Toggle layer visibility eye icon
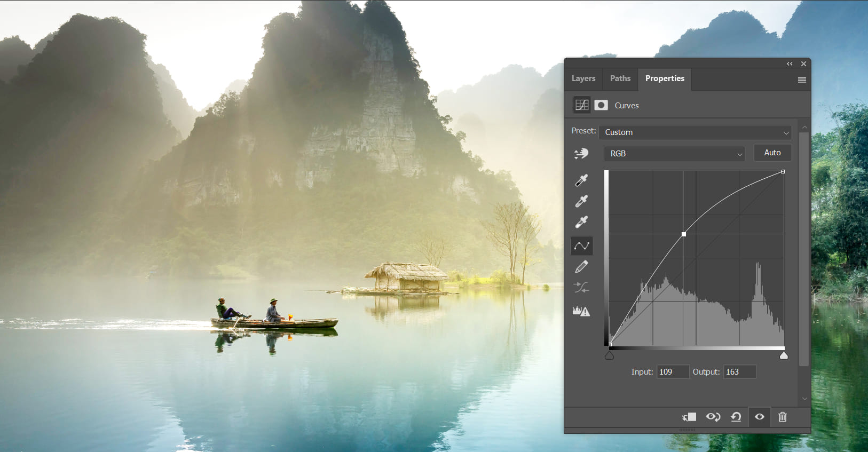The height and width of the screenshot is (452, 868). coord(760,417)
